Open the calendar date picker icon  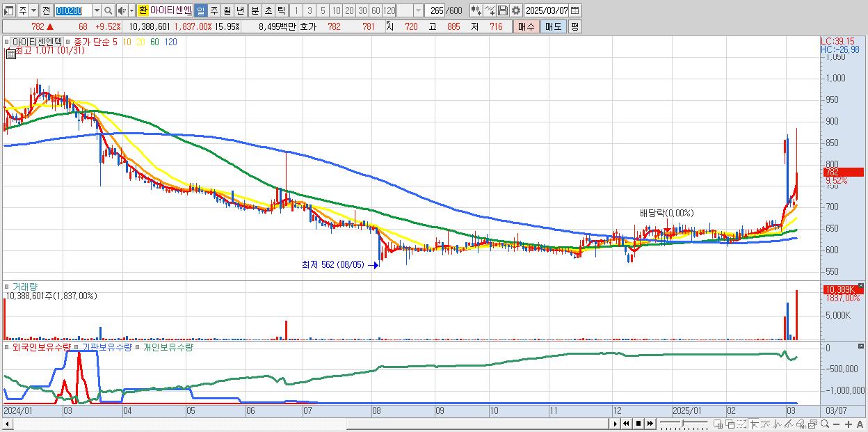coord(574,10)
